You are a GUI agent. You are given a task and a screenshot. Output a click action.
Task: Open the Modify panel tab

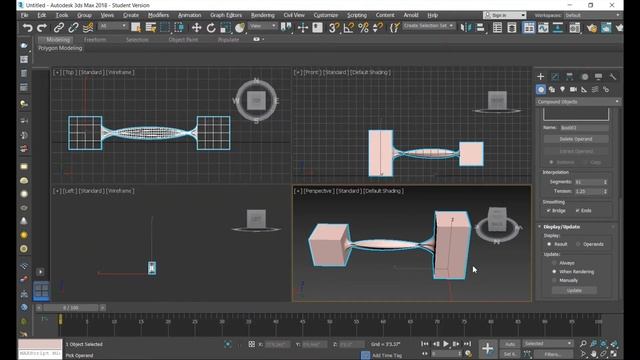[x=555, y=76]
